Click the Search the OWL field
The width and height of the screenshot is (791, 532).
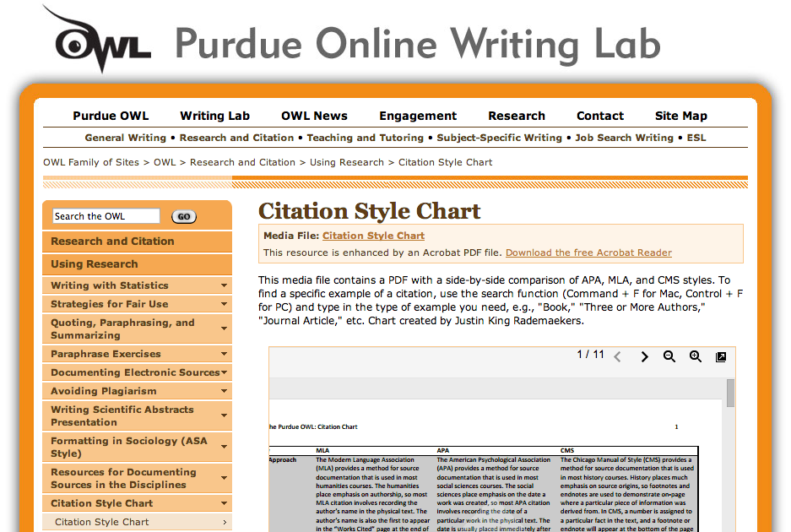pos(106,216)
